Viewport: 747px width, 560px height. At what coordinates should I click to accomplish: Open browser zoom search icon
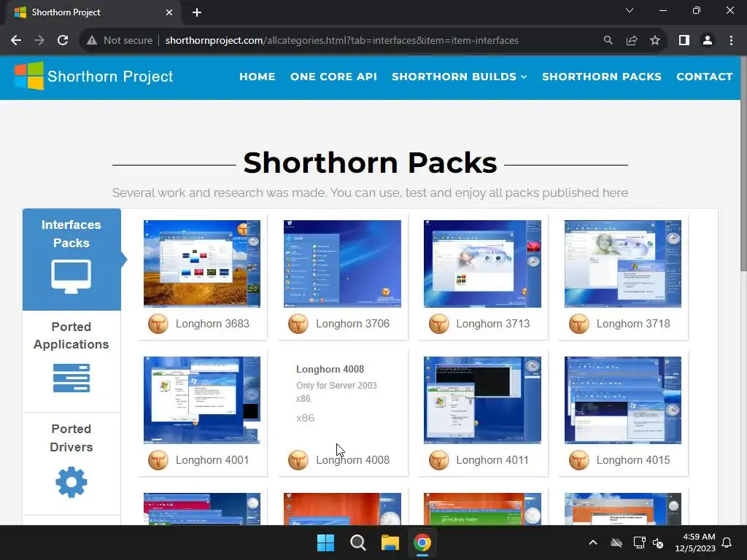608,41
